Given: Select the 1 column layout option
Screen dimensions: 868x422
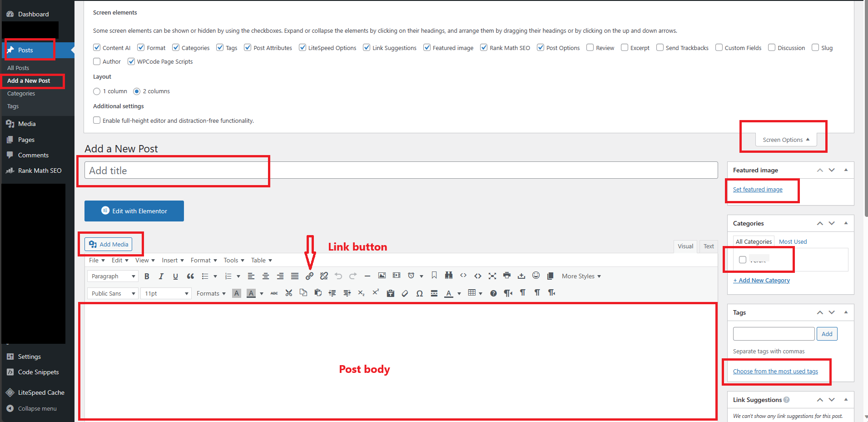Looking at the screenshot, I should pyautogui.click(x=96, y=91).
